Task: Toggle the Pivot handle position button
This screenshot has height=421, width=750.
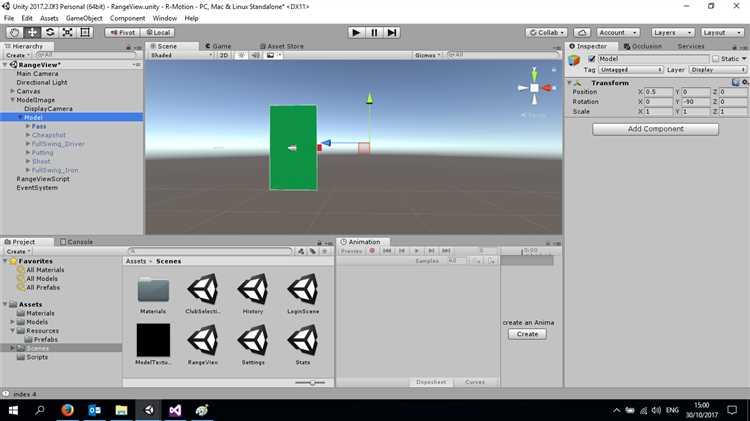Action: 122,33
